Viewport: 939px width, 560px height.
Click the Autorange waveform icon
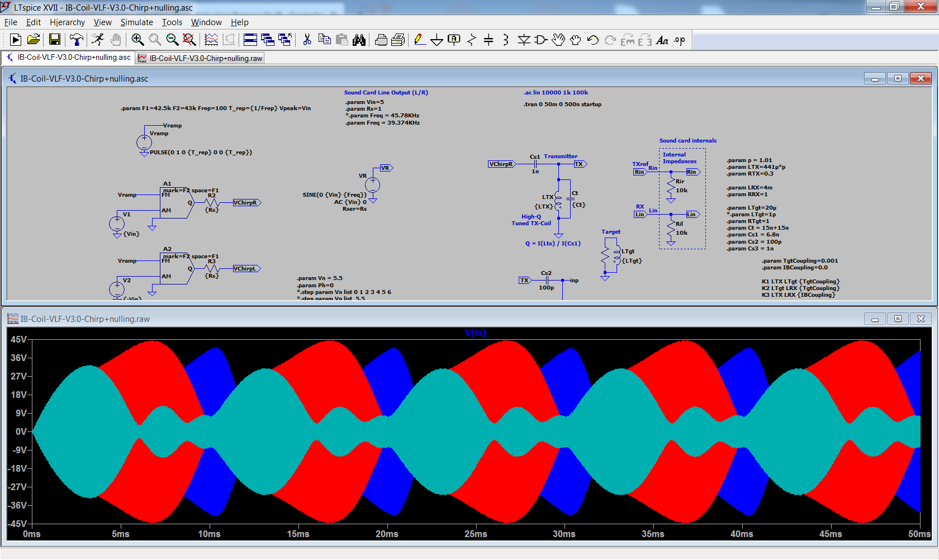[x=211, y=40]
